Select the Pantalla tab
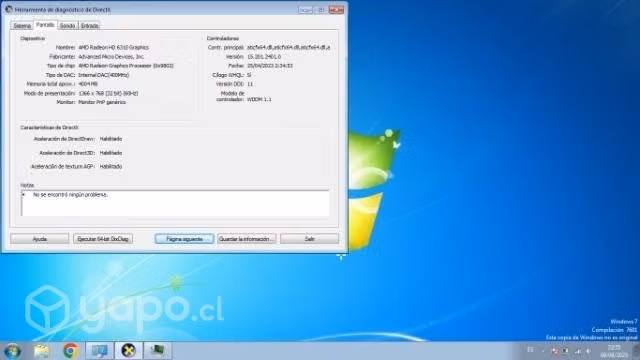The height and width of the screenshot is (360, 640). 45,25
